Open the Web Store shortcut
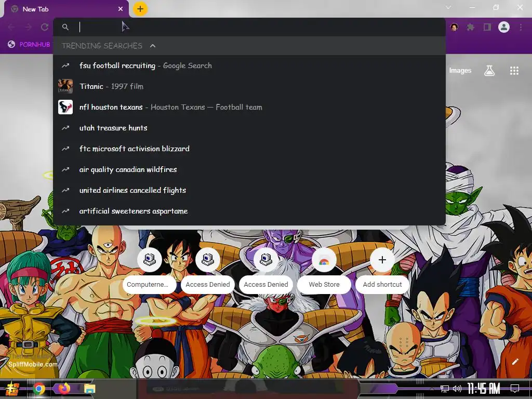The image size is (532, 399). coord(324,271)
